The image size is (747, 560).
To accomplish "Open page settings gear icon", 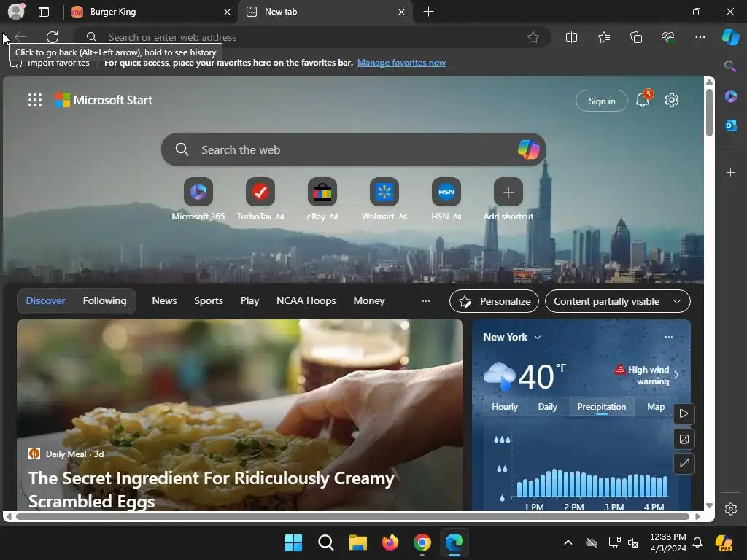I will [672, 100].
